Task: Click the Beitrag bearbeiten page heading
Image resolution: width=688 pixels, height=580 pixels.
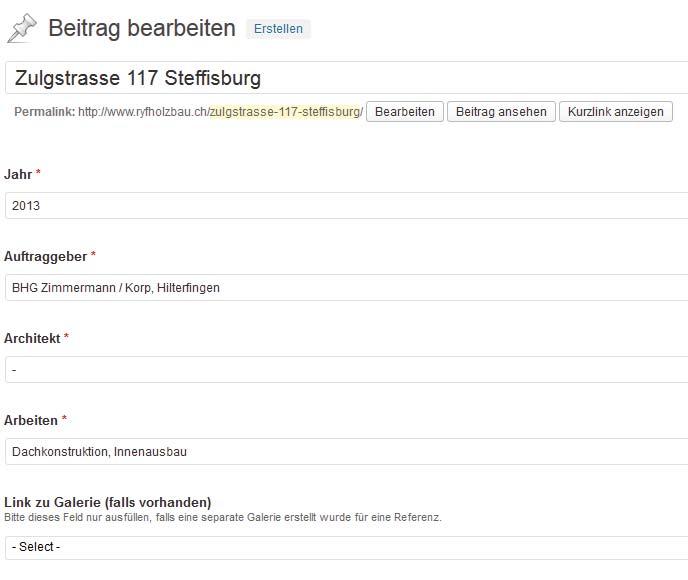Action: 142,28
